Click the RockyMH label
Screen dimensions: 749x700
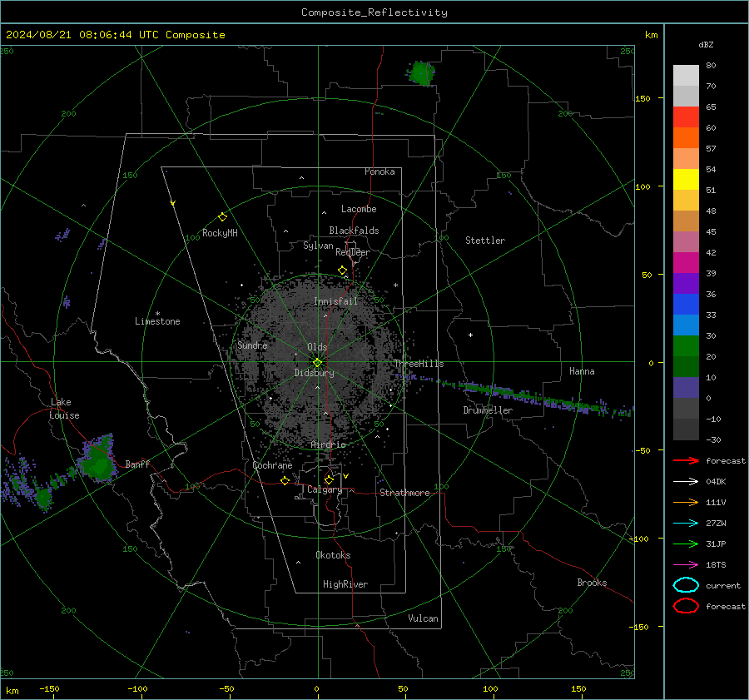[x=220, y=233]
